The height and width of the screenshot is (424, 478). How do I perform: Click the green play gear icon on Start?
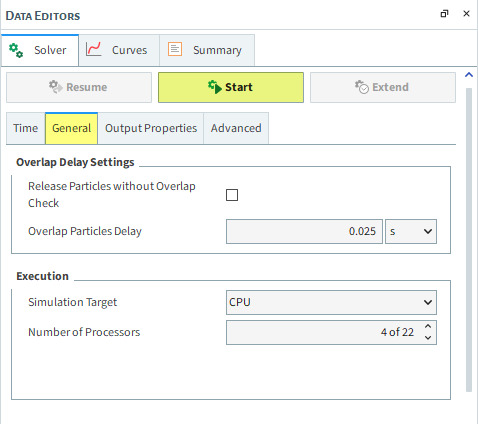(x=215, y=87)
